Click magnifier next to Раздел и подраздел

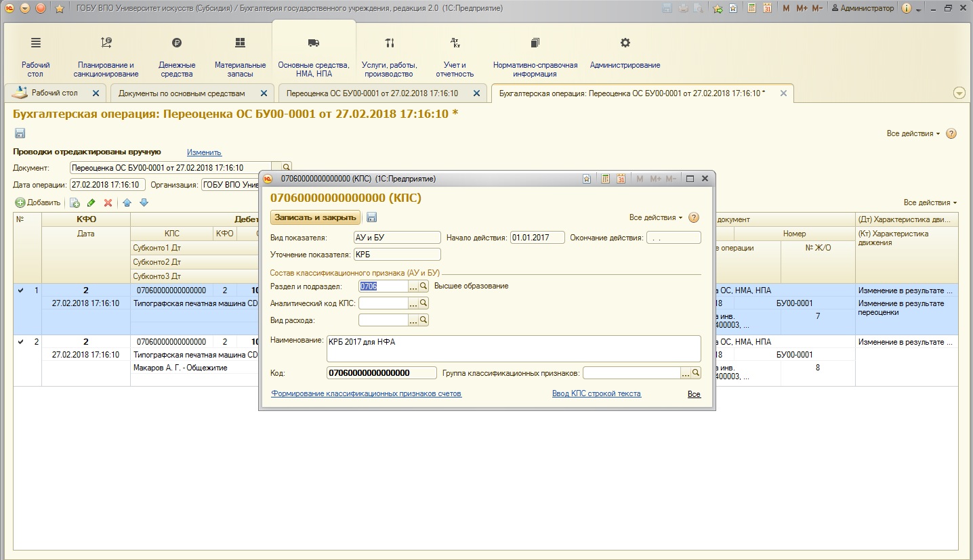pyautogui.click(x=423, y=286)
